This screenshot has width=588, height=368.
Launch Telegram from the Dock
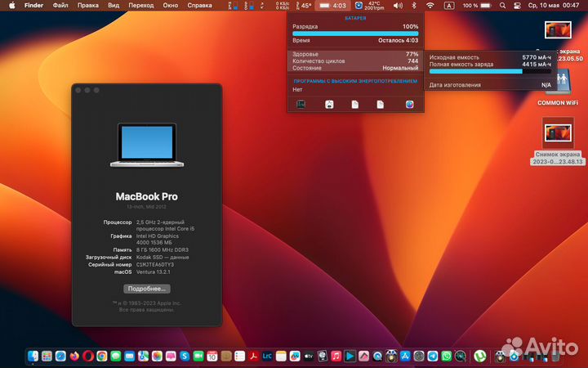(x=433, y=356)
